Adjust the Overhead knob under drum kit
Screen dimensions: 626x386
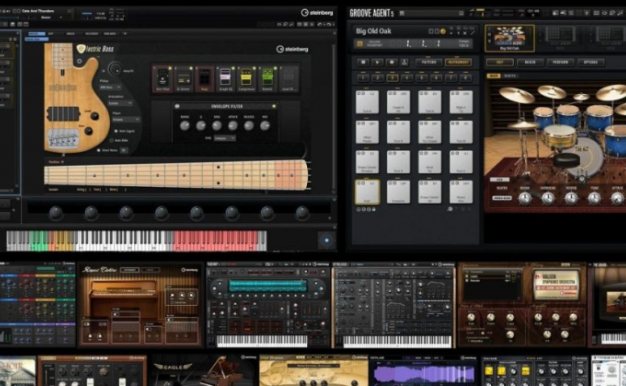coord(548,198)
